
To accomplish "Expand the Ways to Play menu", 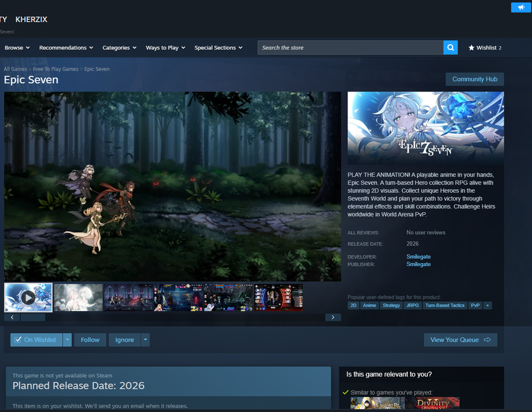I will (166, 48).
